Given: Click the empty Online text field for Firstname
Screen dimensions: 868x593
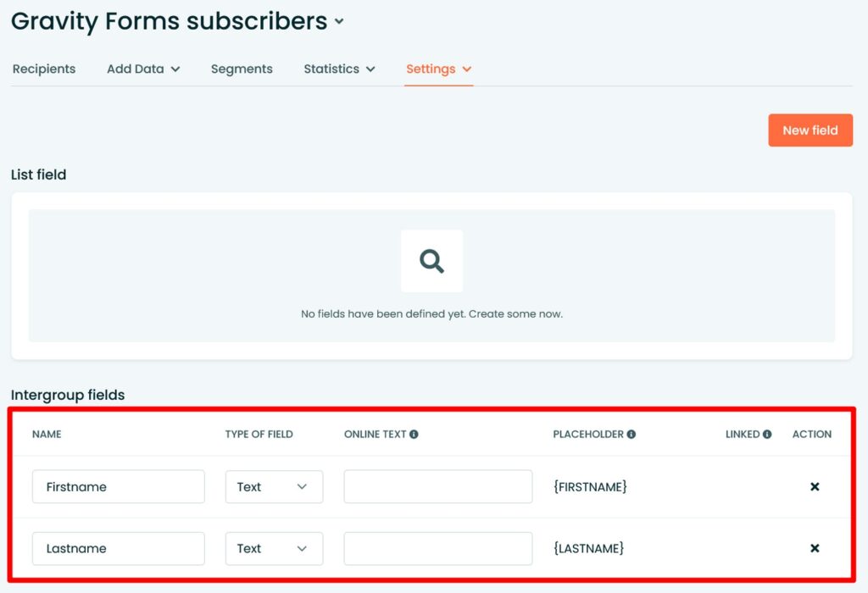Looking at the screenshot, I should click(437, 486).
